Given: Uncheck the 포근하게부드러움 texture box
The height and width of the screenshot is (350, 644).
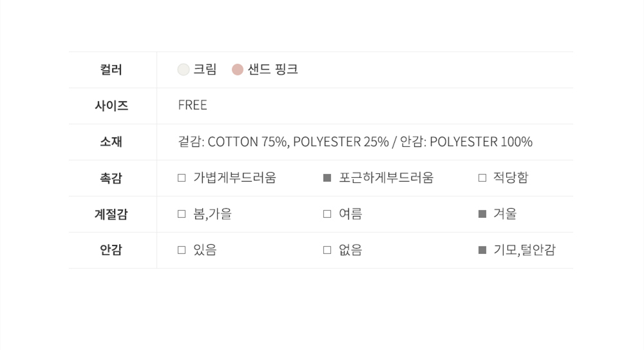Looking at the screenshot, I should pos(327,178).
